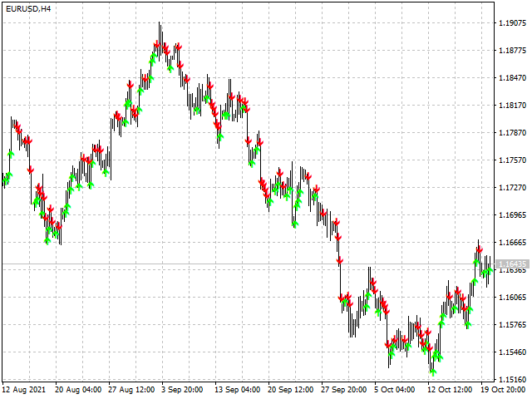Click the 1.16665 price scale label
Viewport: 532px width, 399px height.
point(512,243)
